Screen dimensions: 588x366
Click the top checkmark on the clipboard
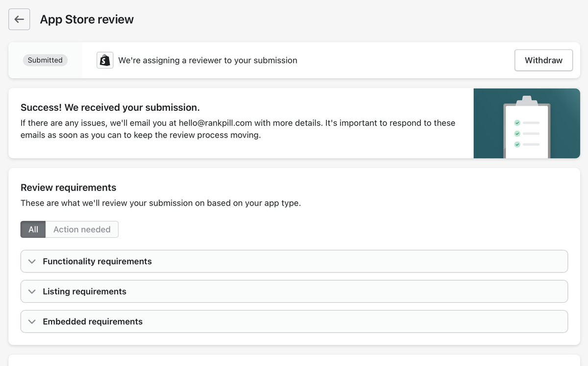517,122
